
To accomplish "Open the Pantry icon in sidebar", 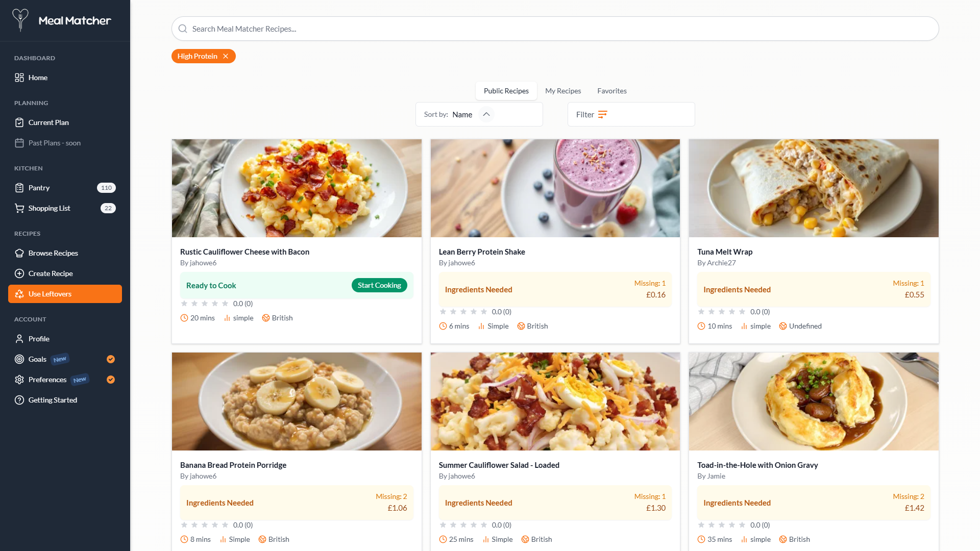I will 19,188.
